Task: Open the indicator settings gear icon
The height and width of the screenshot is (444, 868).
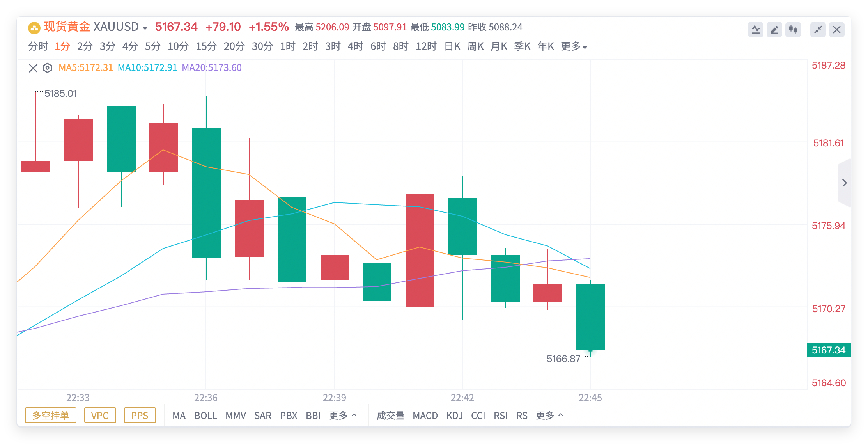Action: 47,67
